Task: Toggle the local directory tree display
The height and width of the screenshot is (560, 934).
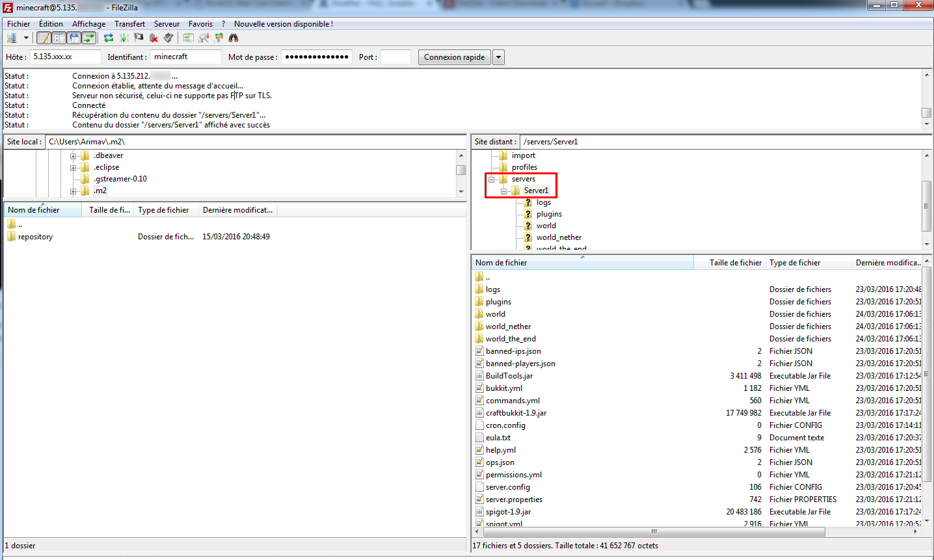Action: (x=59, y=38)
